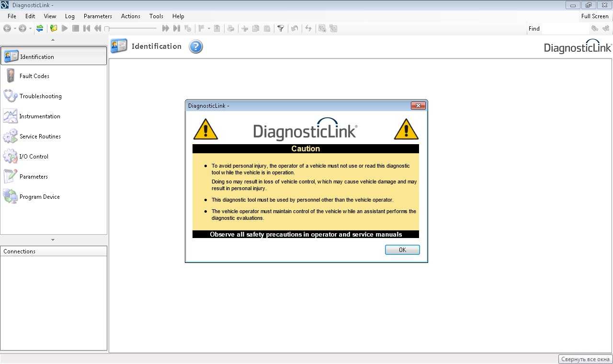Open the I/O Control panel

[x=34, y=157]
